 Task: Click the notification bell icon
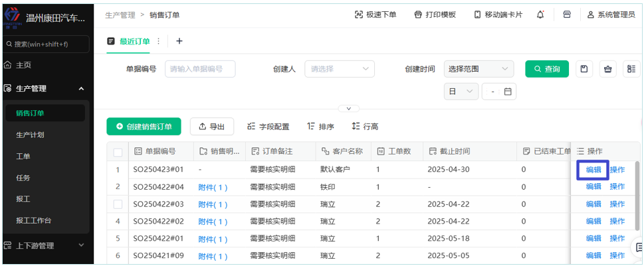[540, 15]
